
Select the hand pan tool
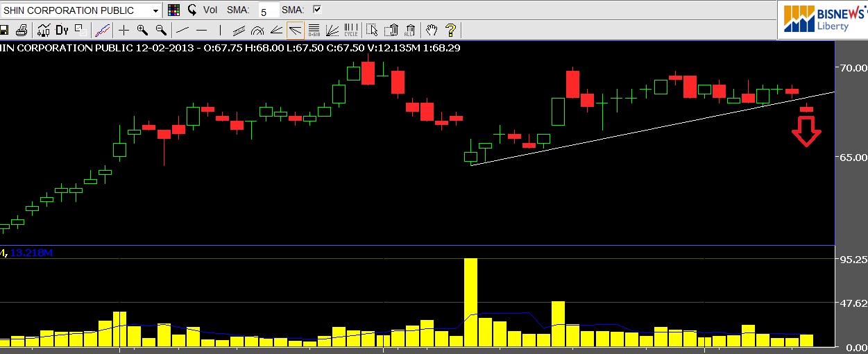pos(432,30)
